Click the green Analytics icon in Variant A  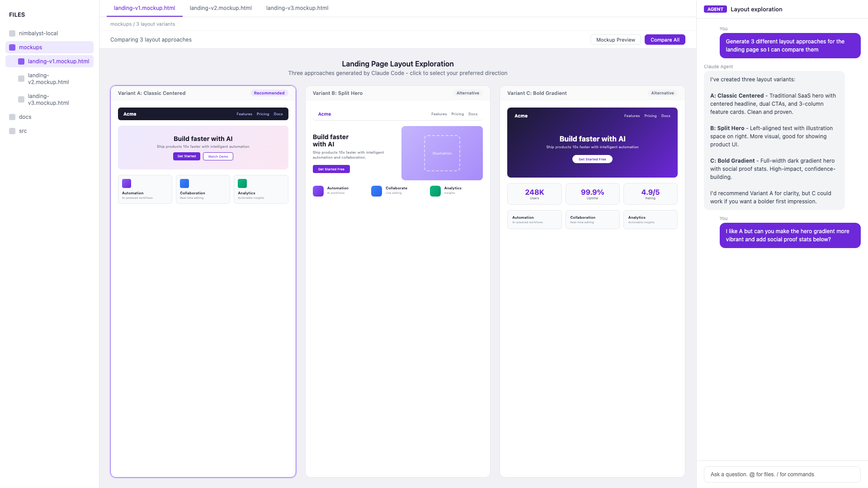click(242, 183)
